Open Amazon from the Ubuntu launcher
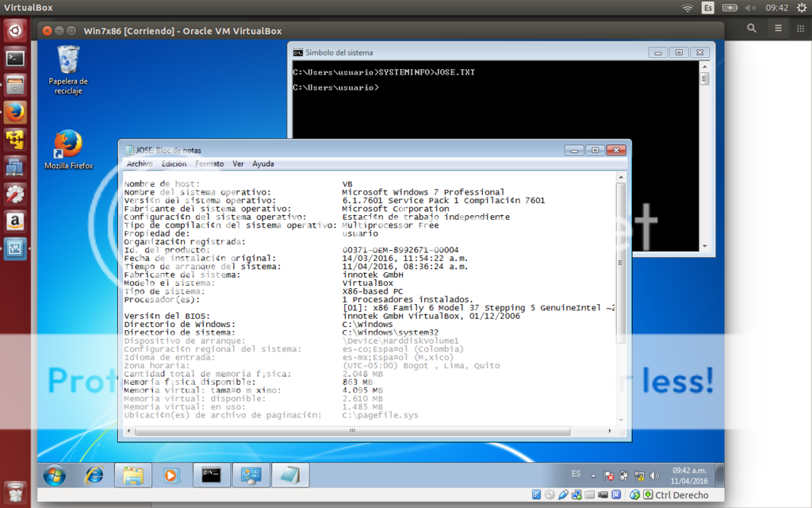 (x=15, y=221)
